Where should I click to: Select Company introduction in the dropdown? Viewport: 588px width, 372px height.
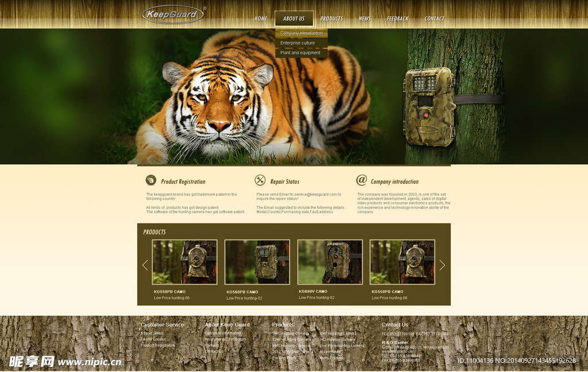click(x=301, y=33)
